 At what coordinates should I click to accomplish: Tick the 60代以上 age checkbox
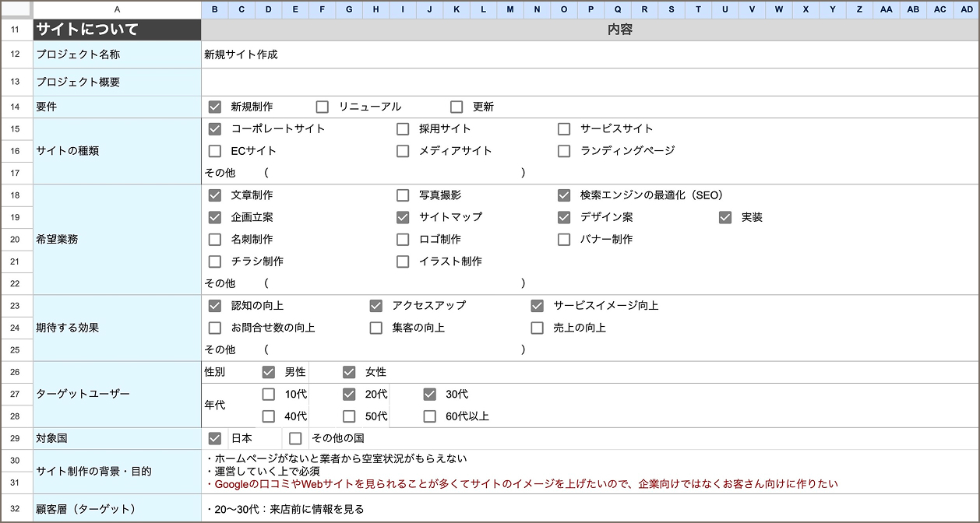point(429,416)
